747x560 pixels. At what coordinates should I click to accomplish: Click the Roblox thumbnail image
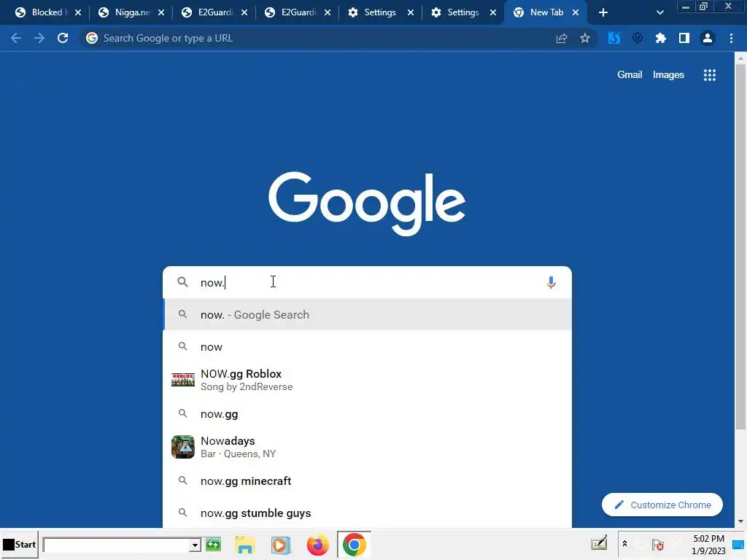(183, 380)
